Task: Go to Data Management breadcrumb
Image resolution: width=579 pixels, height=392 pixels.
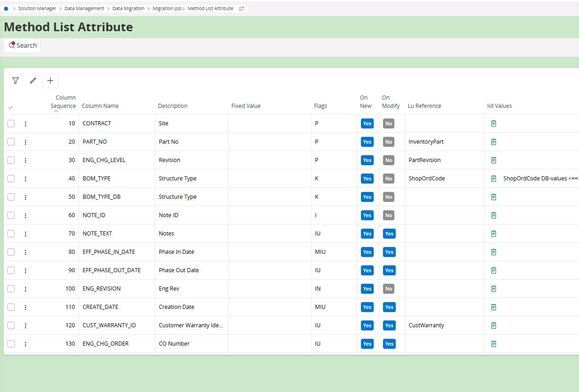Action: point(84,9)
